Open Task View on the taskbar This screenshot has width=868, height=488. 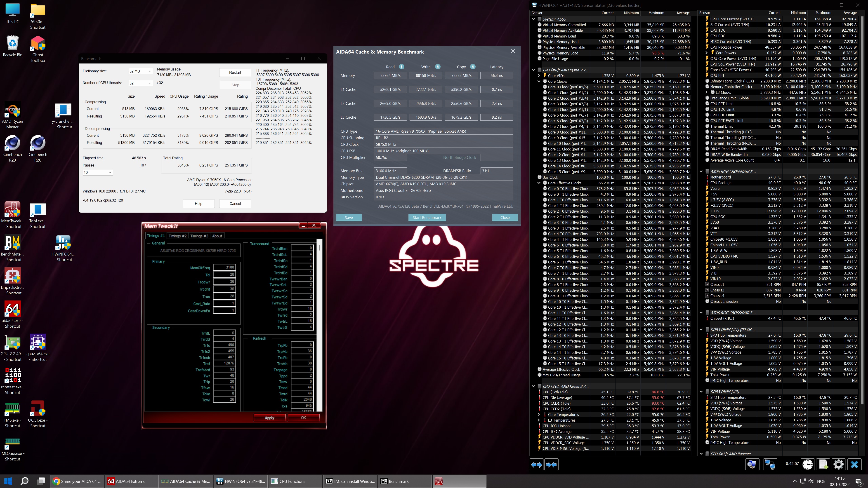[41, 481]
